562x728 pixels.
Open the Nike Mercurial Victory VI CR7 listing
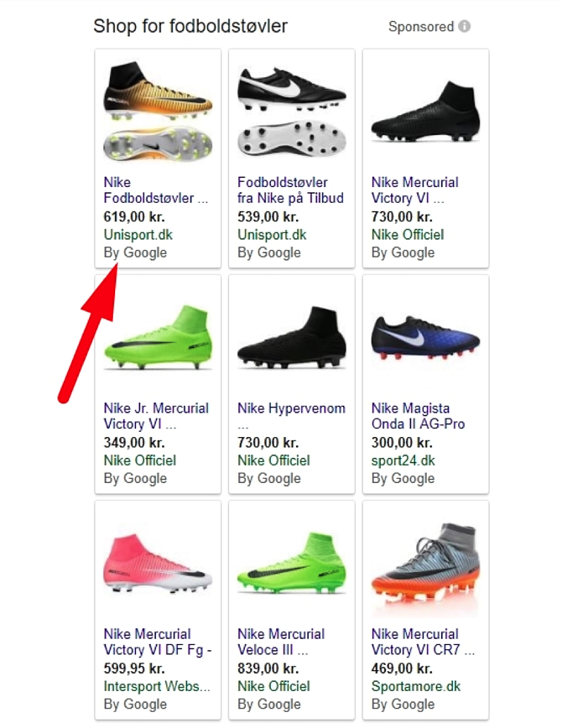pos(421,643)
